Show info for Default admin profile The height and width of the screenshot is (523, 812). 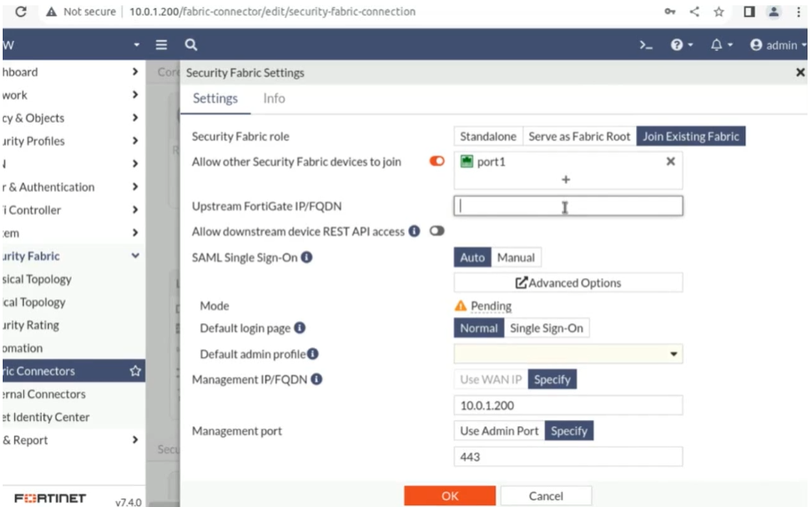point(312,353)
